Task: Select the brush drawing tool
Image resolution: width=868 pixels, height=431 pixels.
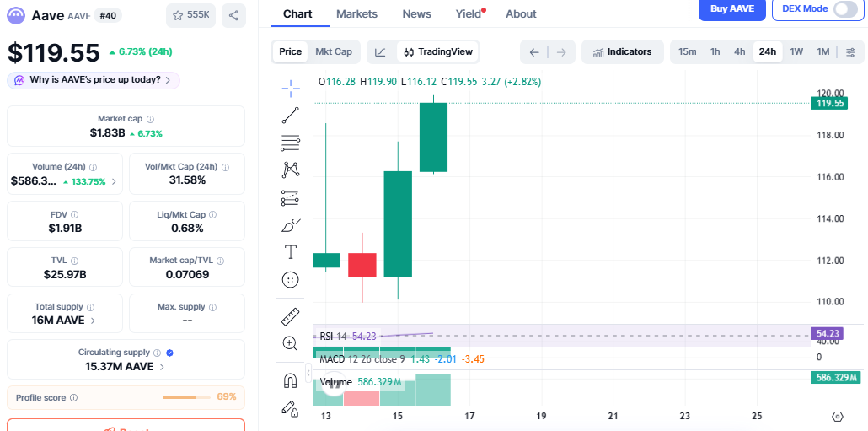Action: pyautogui.click(x=291, y=225)
